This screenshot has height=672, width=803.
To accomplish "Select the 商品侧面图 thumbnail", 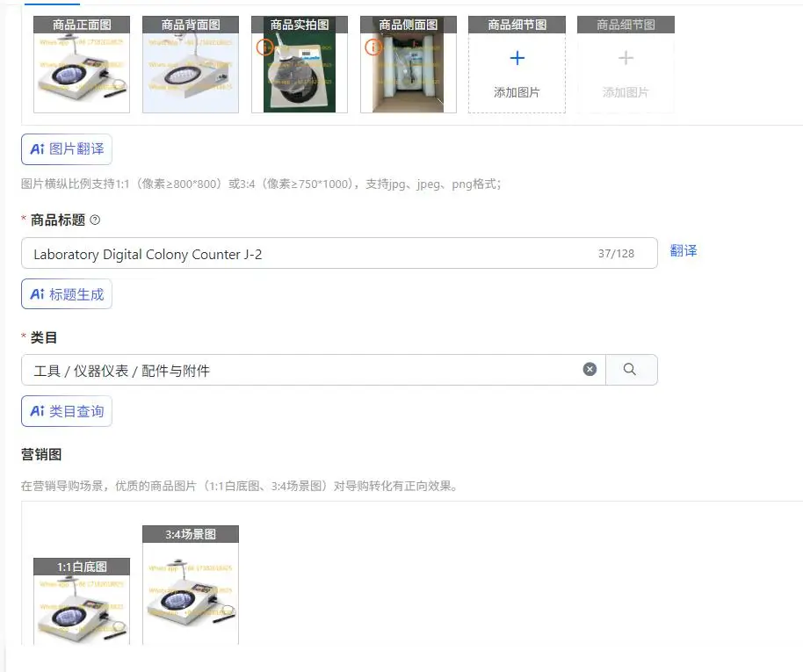I will 409,64.
